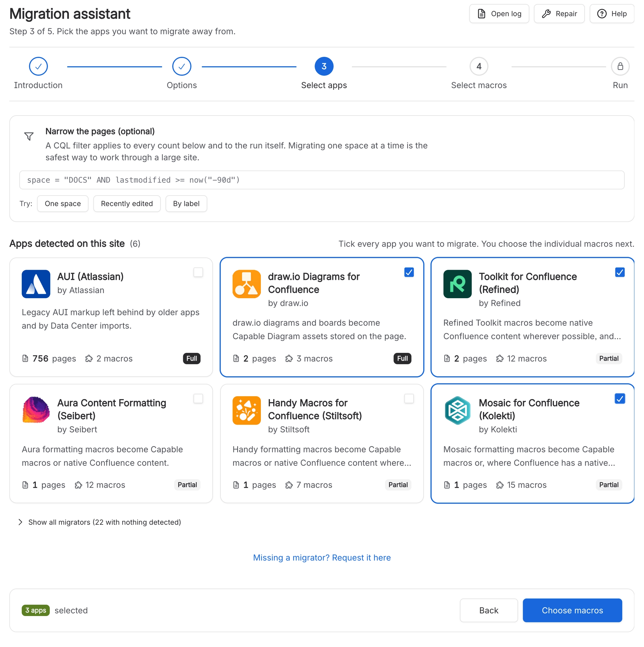Viewport: 644px width, 647px height.
Task: Click the Partial badge on Toolkit card
Action: [609, 359]
